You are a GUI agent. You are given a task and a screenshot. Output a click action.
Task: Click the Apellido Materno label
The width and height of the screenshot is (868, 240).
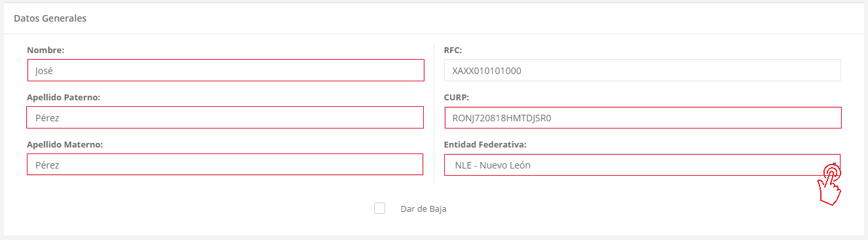pyautogui.click(x=64, y=144)
